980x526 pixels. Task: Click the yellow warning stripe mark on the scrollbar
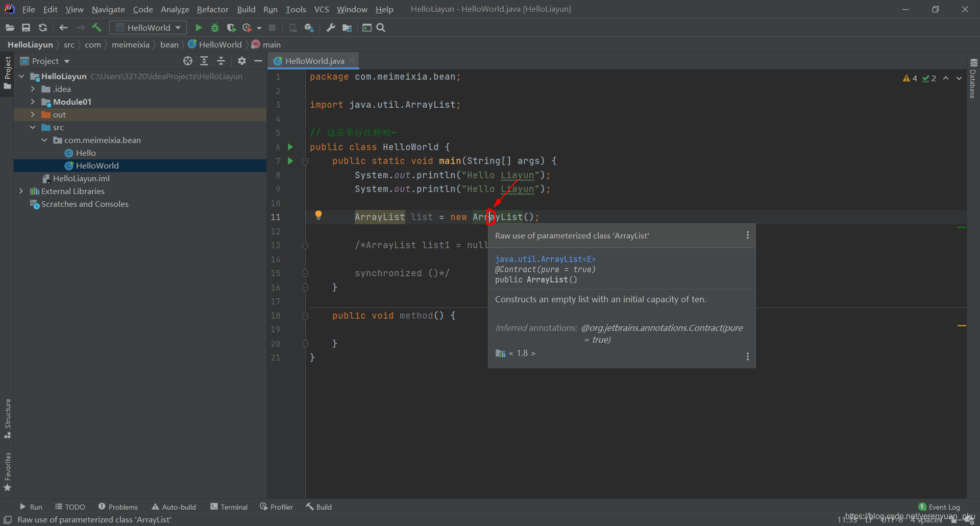(x=962, y=325)
